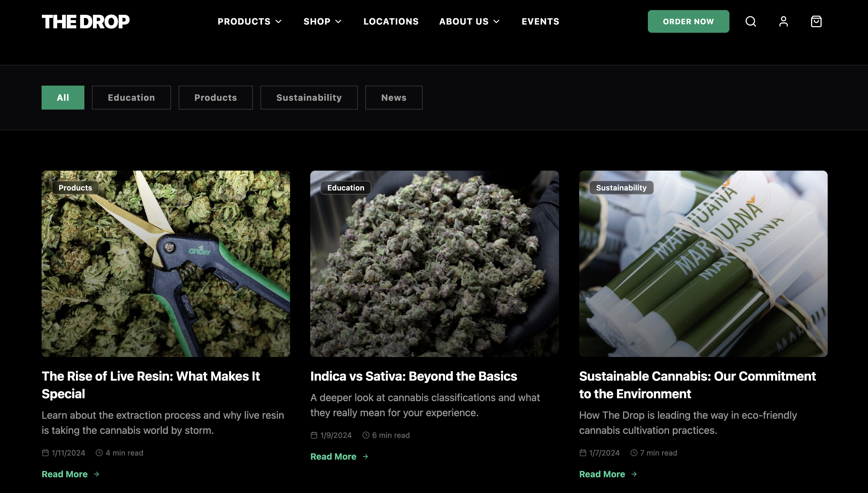Click THE DROP logo
868x493 pixels.
[86, 22]
